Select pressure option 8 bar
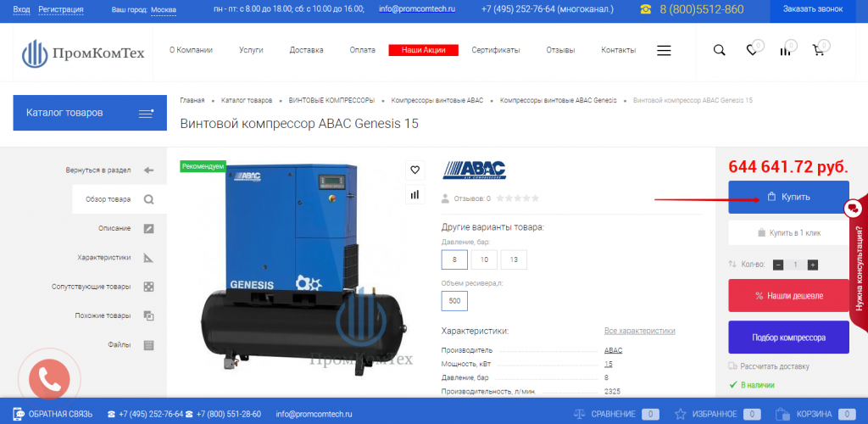Screen dimensions: 868x424 coord(454,259)
